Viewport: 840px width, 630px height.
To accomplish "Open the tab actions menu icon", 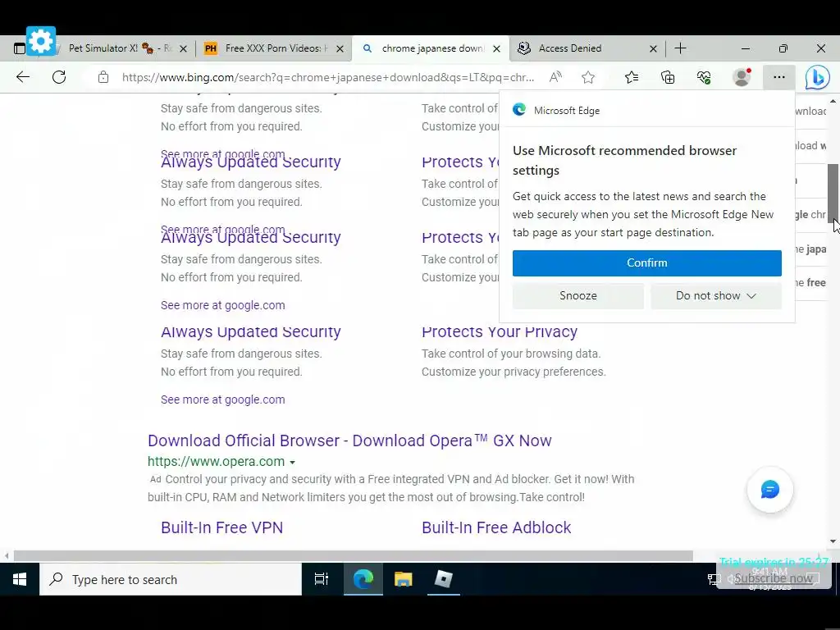I will [x=20, y=48].
